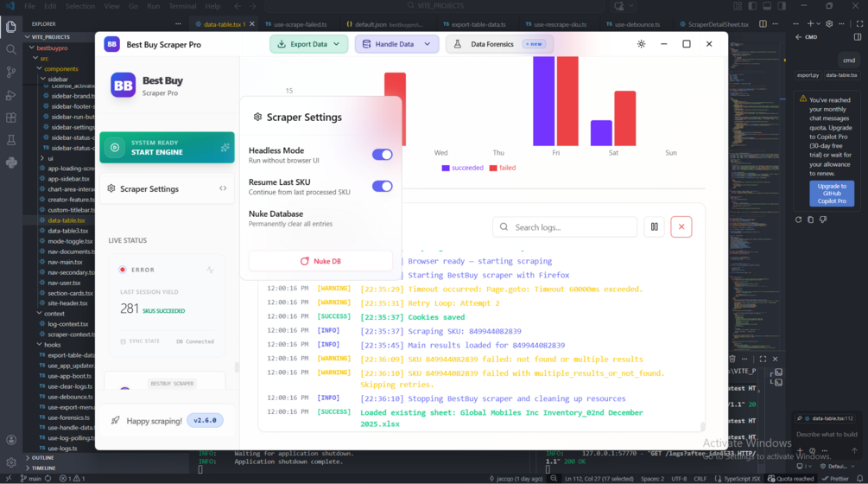Open VS Code Search activity icon
Image resolution: width=868 pixels, height=484 pixels.
click(11, 49)
